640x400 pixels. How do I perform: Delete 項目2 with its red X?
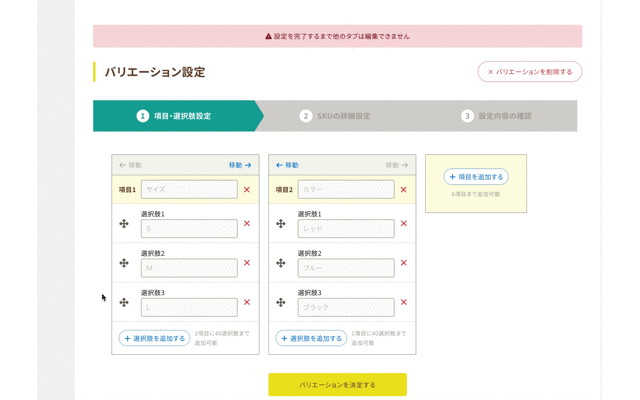point(403,189)
